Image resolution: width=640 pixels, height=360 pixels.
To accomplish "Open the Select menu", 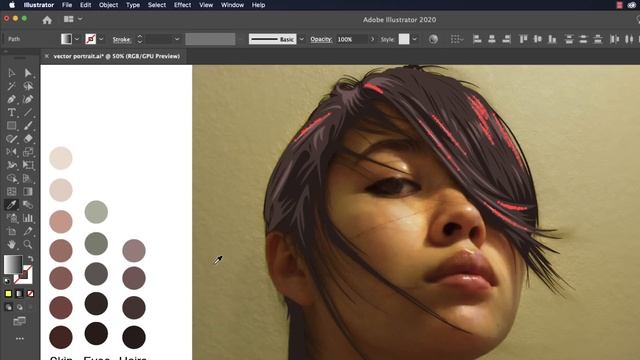I will [157, 5].
